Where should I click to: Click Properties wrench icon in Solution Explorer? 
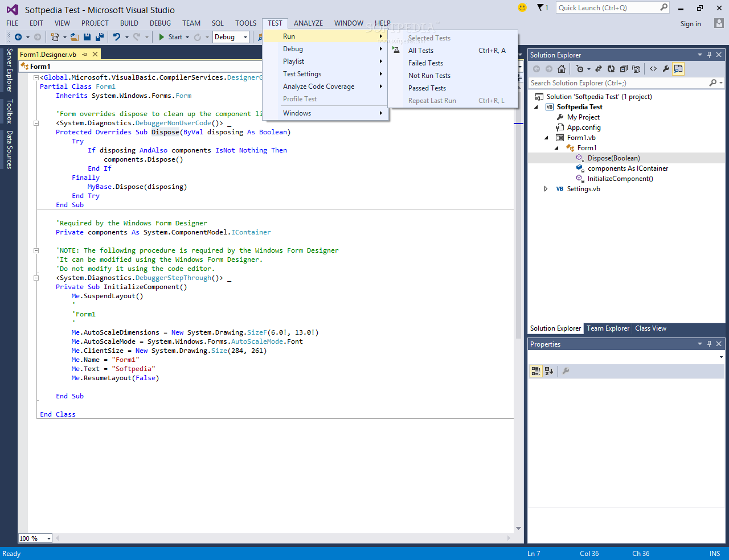click(x=666, y=69)
